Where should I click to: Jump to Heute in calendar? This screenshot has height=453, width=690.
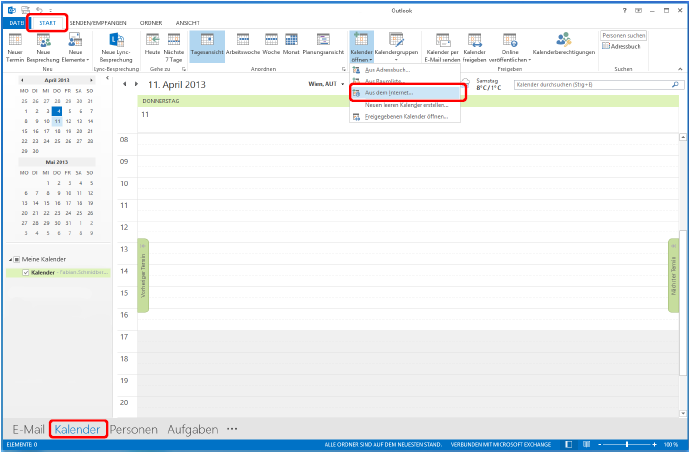[152, 44]
